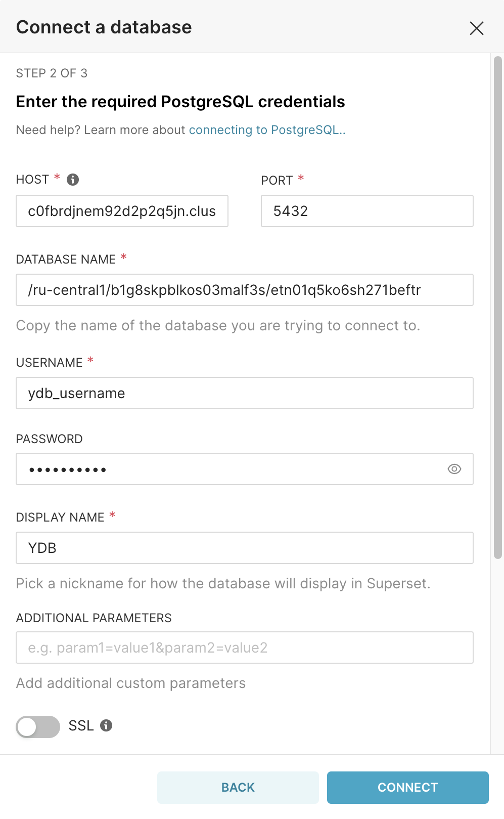The height and width of the screenshot is (819, 504).
Task: Click the dialog's vertical scrollbar
Action: coord(497,304)
